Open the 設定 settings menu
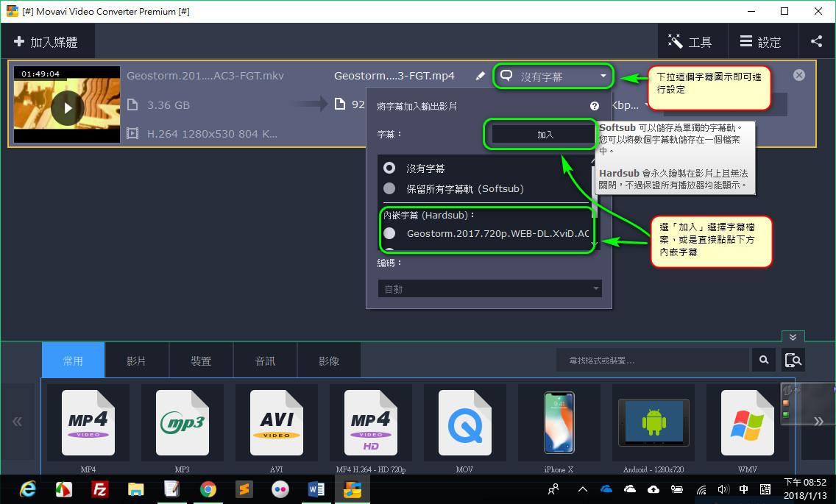 tap(761, 42)
